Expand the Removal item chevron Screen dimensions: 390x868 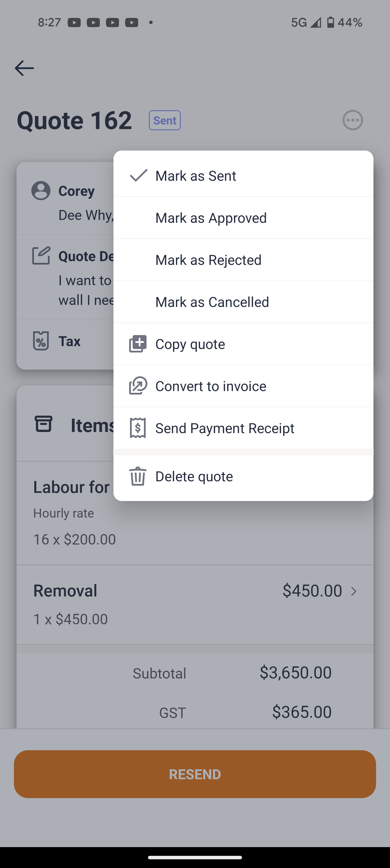click(x=354, y=591)
